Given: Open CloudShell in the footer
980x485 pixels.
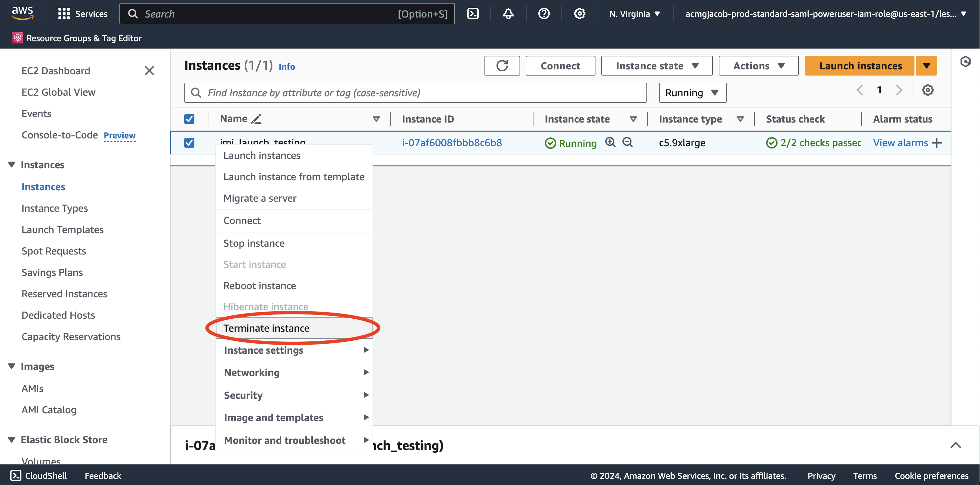Looking at the screenshot, I should [x=38, y=476].
